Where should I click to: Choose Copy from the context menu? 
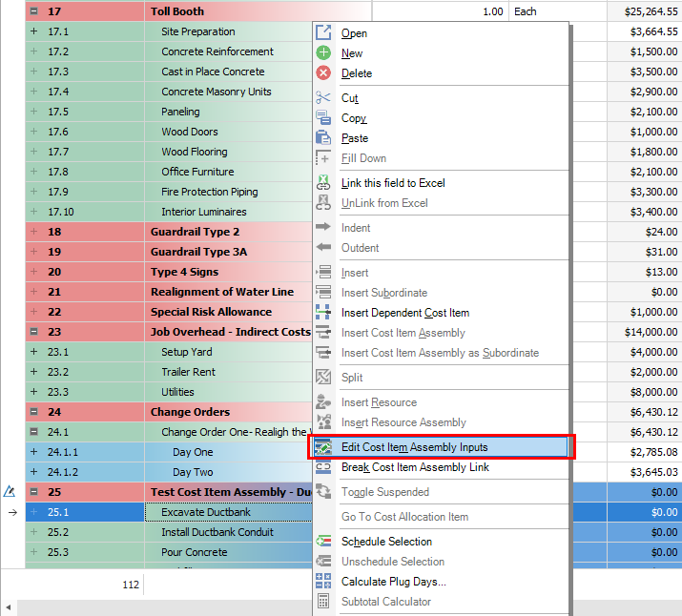[x=354, y=118]
